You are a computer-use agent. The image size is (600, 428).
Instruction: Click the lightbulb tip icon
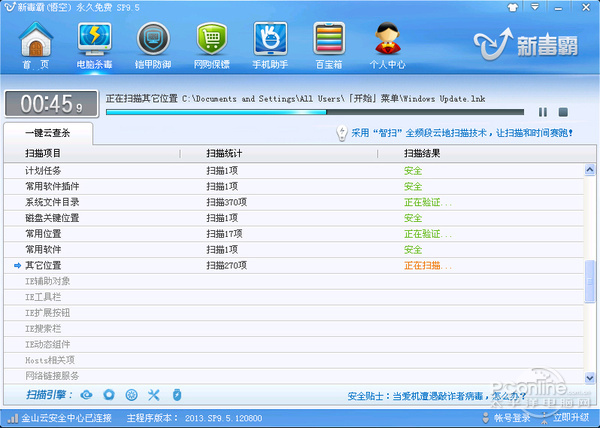coord(342,133)
